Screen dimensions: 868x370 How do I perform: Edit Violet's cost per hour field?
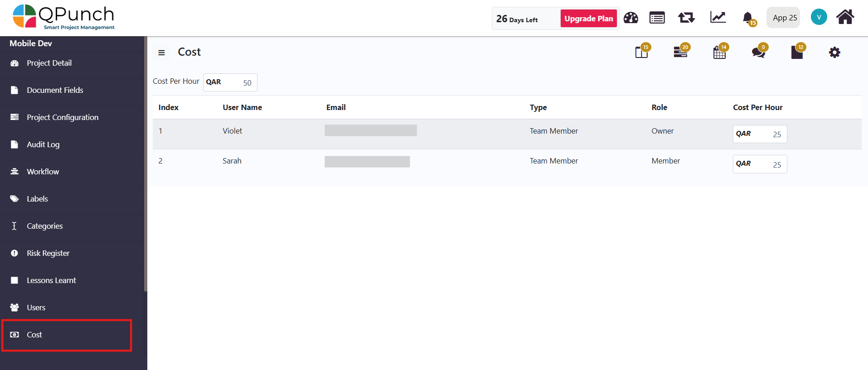tap(760, 134)
